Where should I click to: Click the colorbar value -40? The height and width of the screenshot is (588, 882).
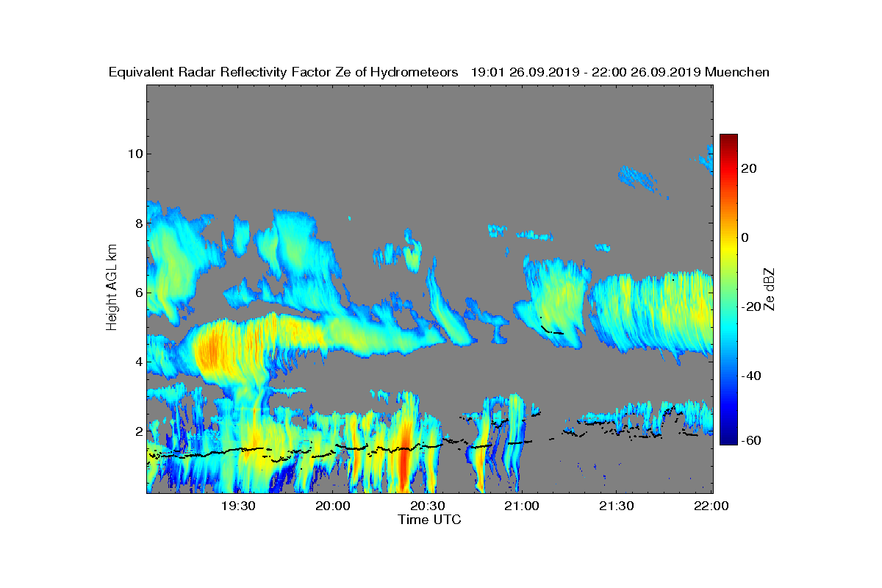(752, 376)
